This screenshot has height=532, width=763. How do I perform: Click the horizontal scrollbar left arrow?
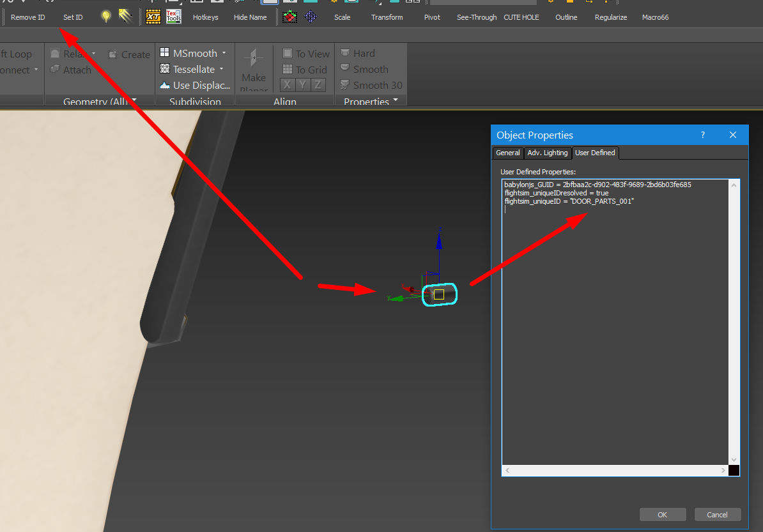[507, 470]
